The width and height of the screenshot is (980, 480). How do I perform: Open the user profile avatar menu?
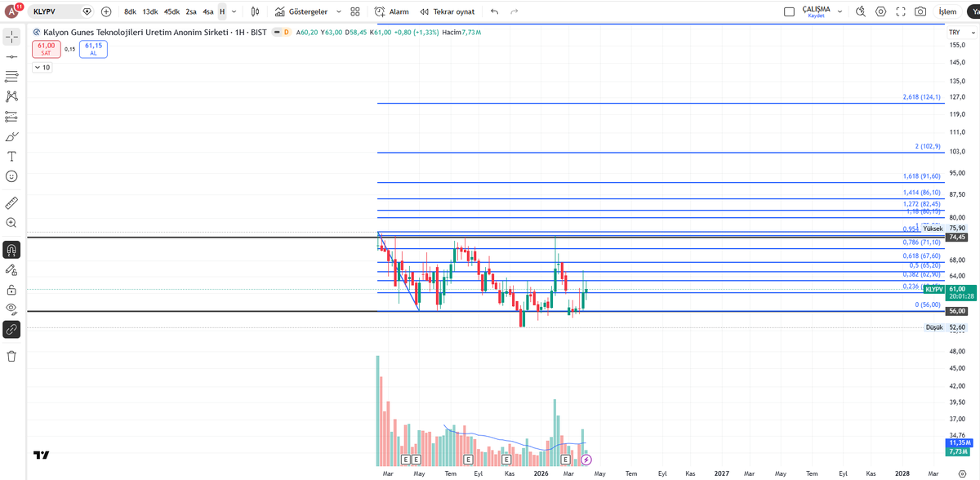pos(12,11)
